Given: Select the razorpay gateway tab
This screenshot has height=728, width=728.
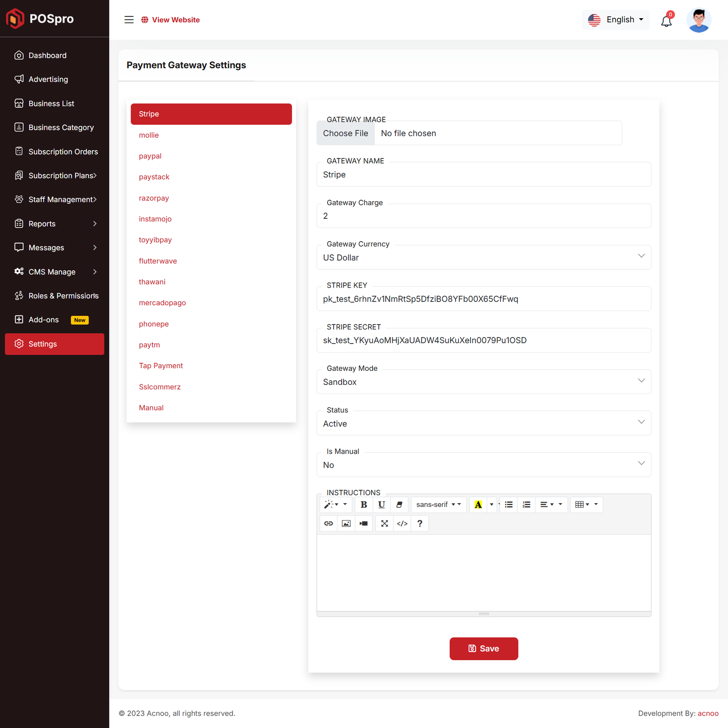Looking at the screenshot, I should click(154, 198).
